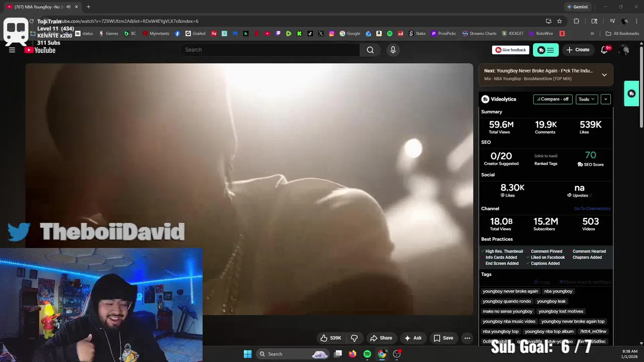
Task: Expand the Next up mix panel
Action: tap(604, 74)
